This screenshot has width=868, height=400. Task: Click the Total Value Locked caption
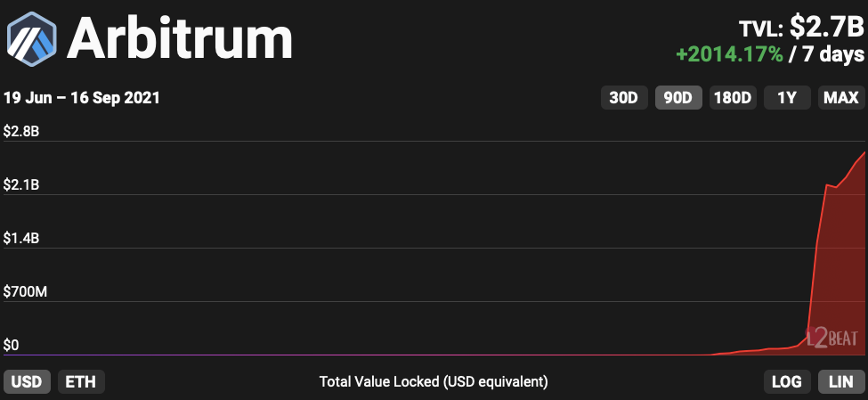point(434,382)
